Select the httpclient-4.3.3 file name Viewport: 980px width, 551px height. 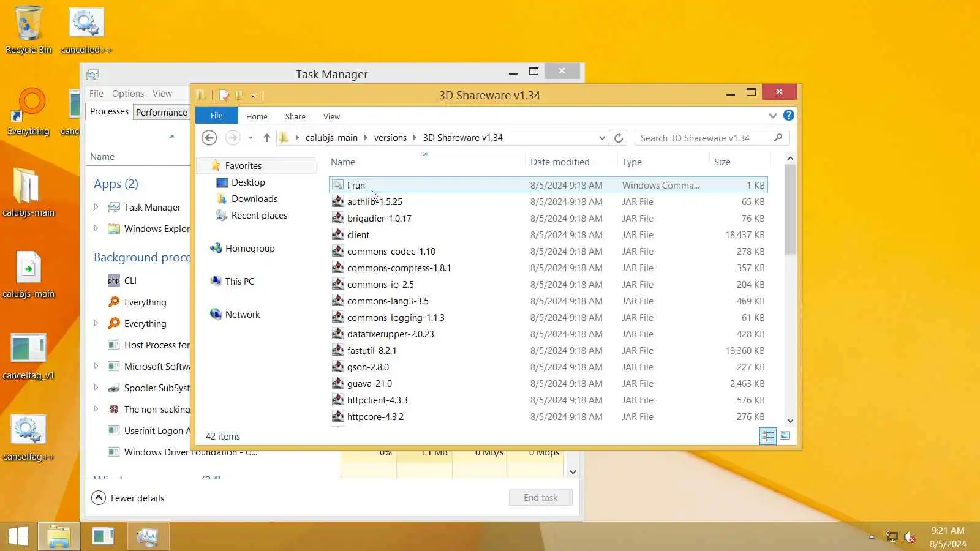click(377, 400)
